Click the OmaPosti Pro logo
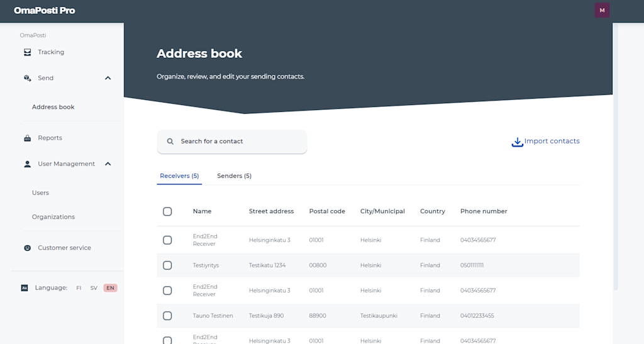The width and height of the screenshot is (644, 344). pyautogui.click(x=45, y=11)
